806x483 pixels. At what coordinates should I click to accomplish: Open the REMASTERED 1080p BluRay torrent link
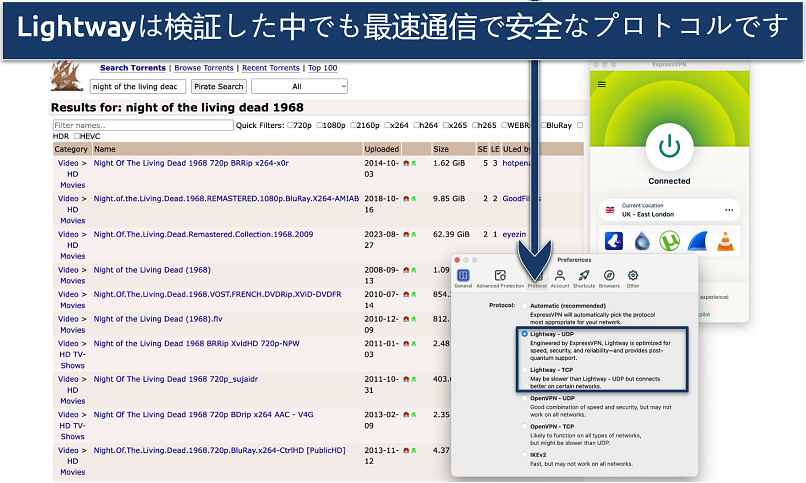pyautogui.click(x=226, y=198)
